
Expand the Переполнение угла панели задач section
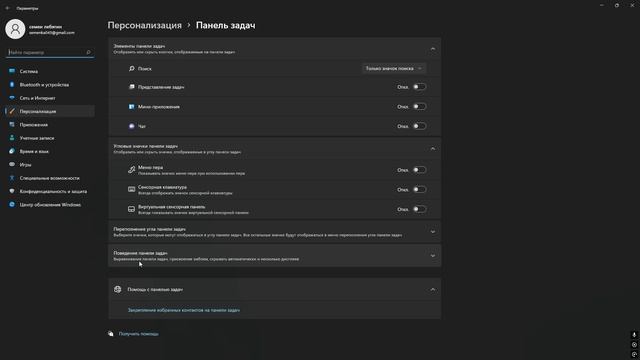(274, 232)
